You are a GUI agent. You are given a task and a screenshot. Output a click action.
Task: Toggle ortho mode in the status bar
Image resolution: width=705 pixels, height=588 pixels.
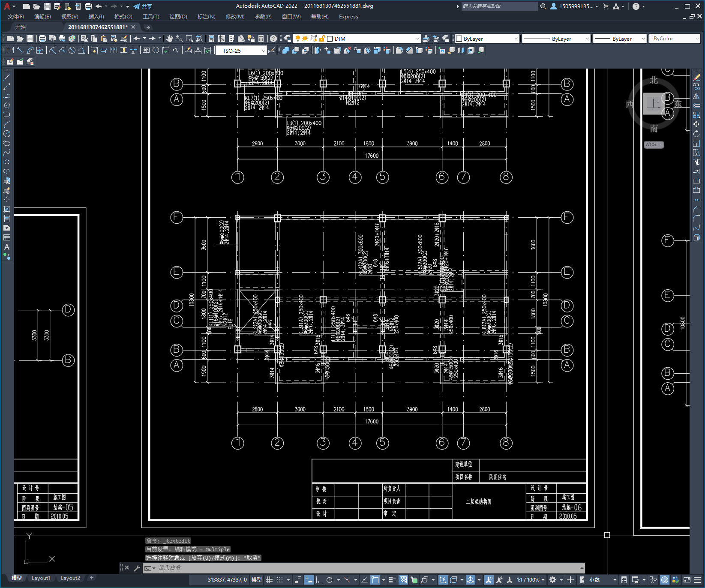(x=319, y=580)
